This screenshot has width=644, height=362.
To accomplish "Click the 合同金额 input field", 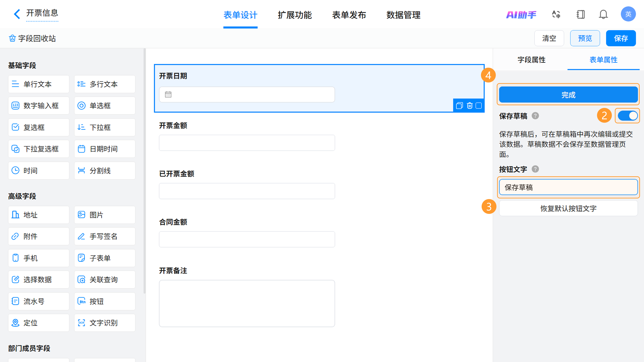I will coord(247,239).
